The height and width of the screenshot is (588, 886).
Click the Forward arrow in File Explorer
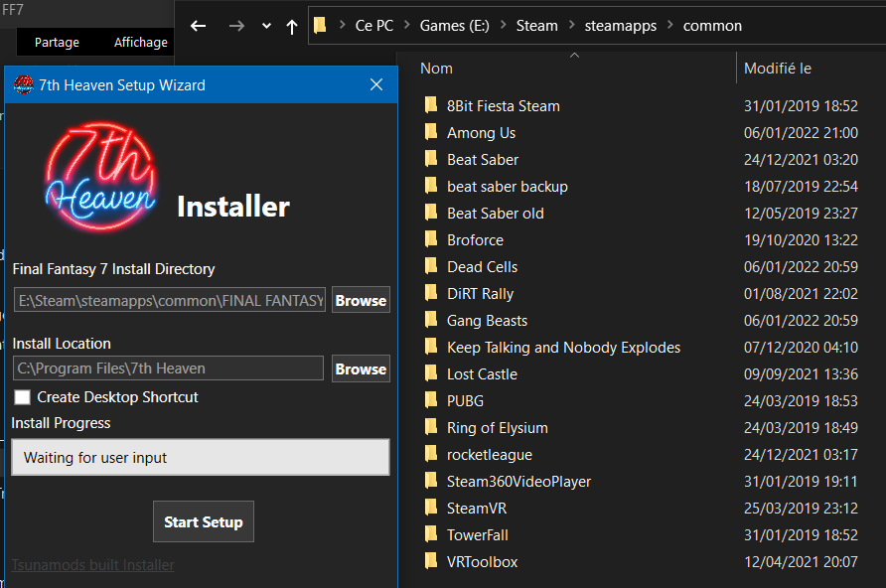click(236, 26)
